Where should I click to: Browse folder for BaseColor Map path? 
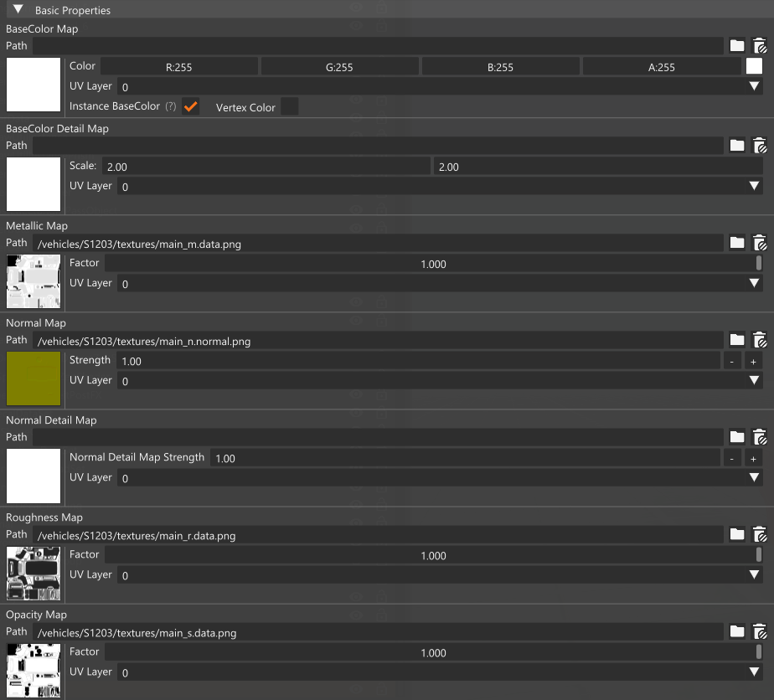pos(737,46)
